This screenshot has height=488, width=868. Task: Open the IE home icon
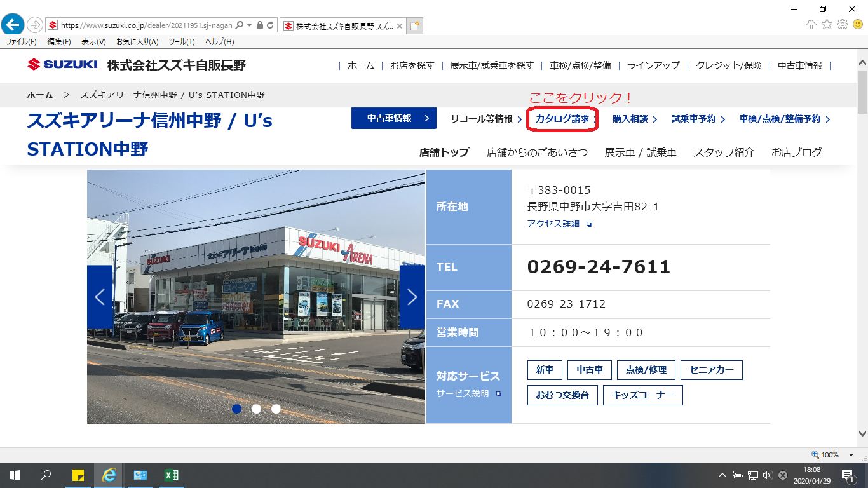(x=811, y=25)
